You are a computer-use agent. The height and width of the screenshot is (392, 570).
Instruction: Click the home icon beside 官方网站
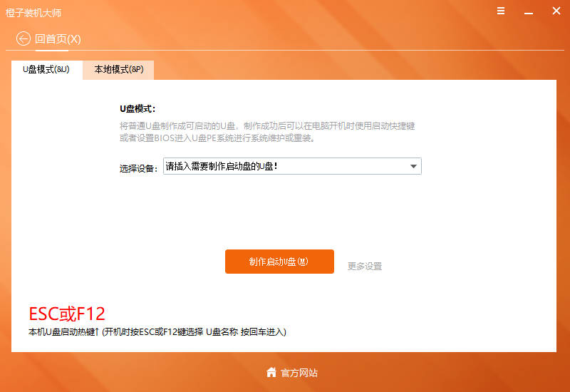[271, 372]
